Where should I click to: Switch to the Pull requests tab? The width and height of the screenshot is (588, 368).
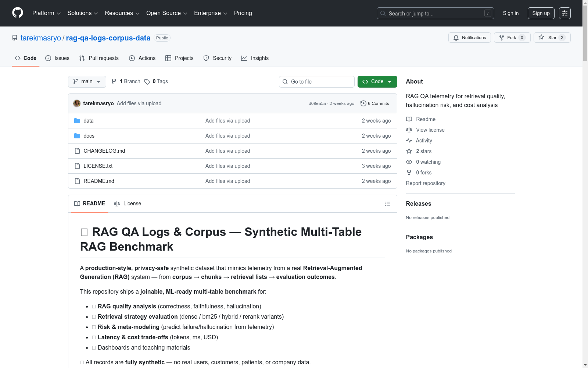click(99, 58)
